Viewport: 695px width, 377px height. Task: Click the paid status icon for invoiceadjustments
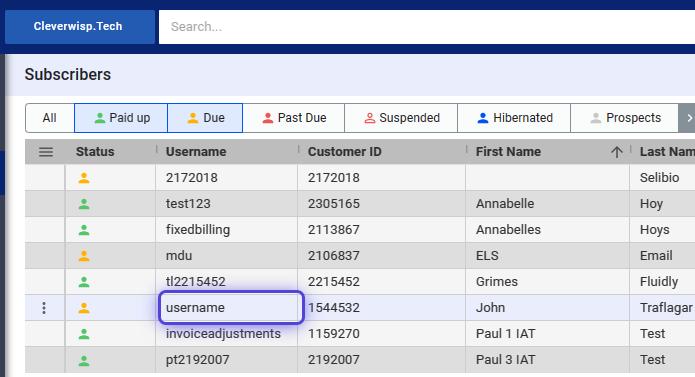tap(84, 334)
